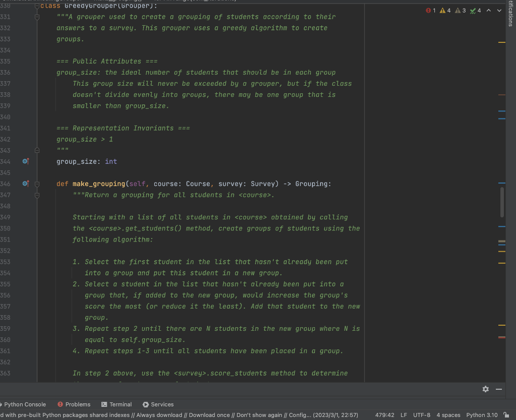516x420 pixels.
Task: Click the docstring end fold marker at line 343
Action: tap(37, 150)
